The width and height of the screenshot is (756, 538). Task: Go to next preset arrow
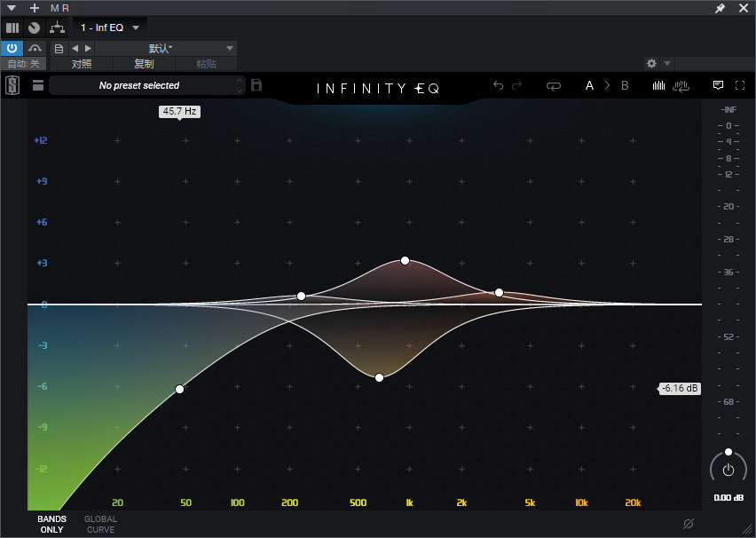[88, 48]
